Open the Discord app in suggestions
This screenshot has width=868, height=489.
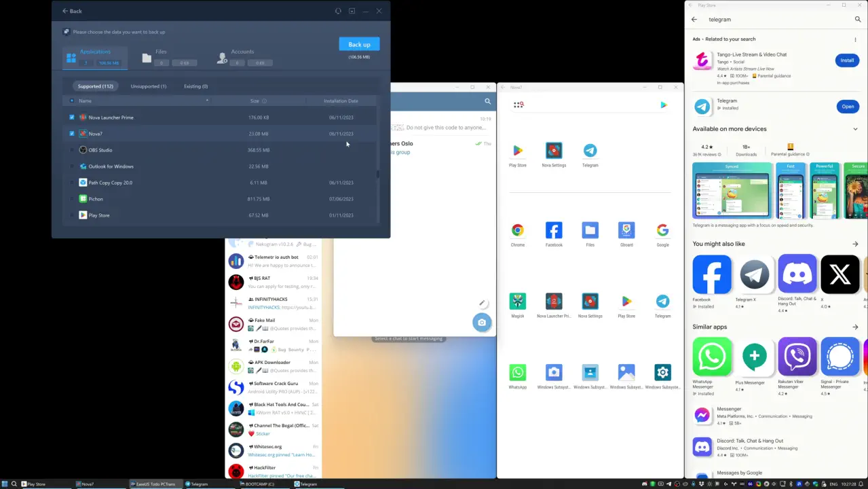pos(797,274)
